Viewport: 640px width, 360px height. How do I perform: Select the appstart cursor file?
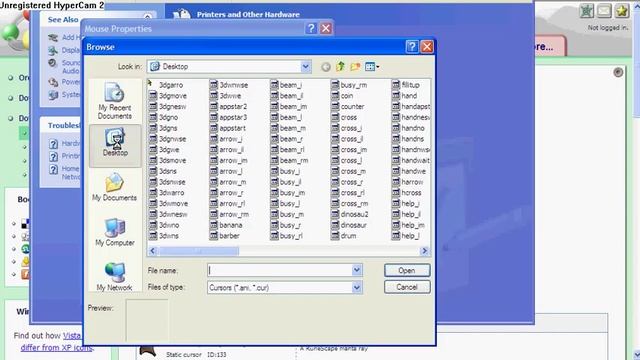click(228, 128)
